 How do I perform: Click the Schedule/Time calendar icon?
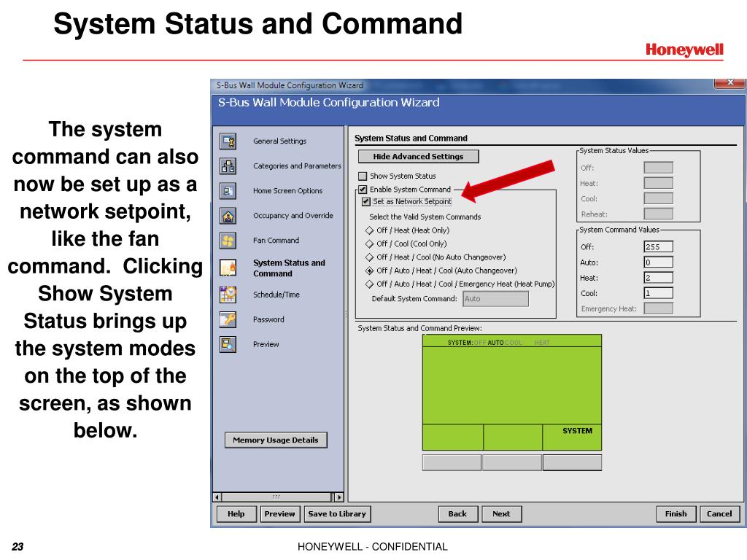tap(228, 295)
